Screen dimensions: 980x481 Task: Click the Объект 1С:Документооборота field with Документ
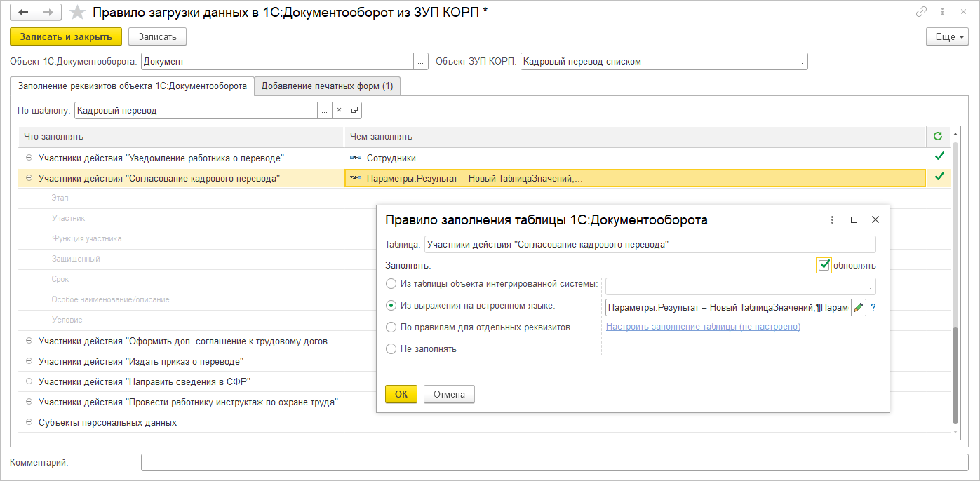pos(278,61)
